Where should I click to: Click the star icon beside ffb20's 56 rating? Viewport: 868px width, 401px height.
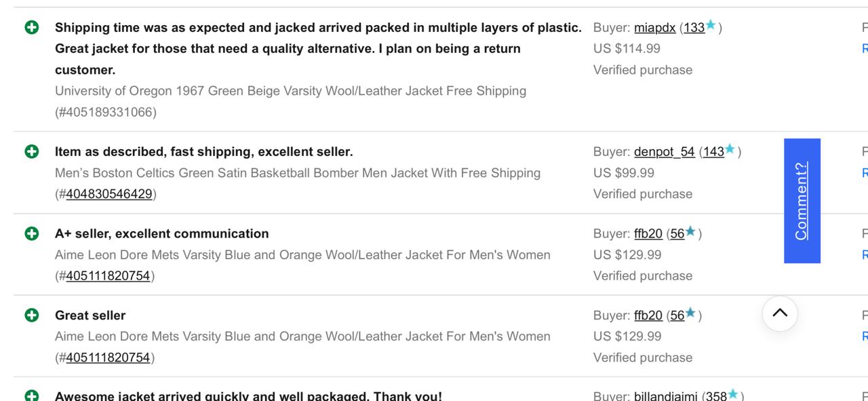(691, 232)
